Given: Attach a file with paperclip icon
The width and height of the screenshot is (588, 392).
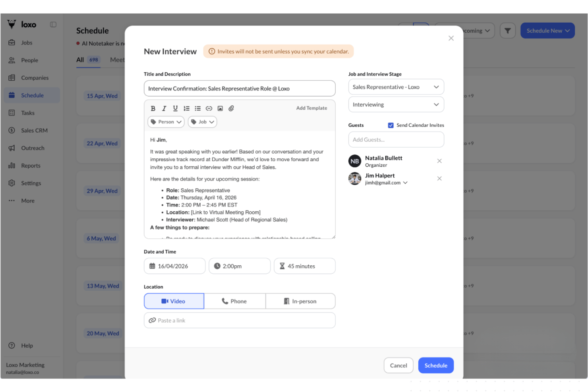Looking at the screenshot, I should tap(231, 108).
